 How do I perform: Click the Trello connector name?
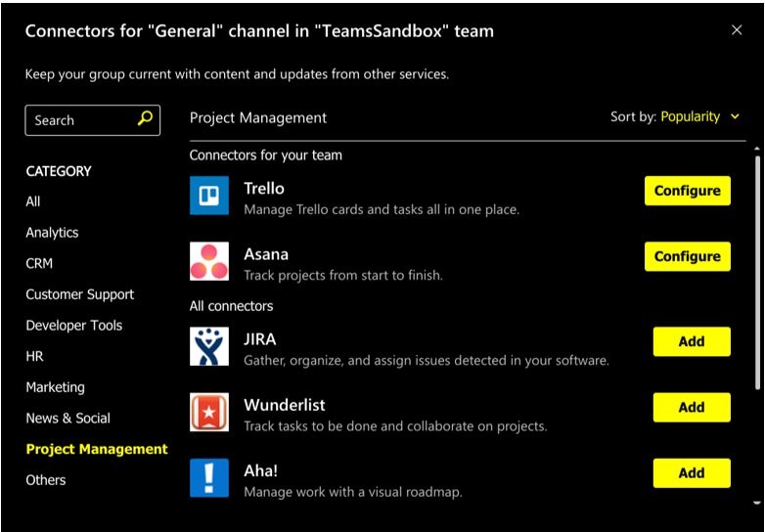264,188
